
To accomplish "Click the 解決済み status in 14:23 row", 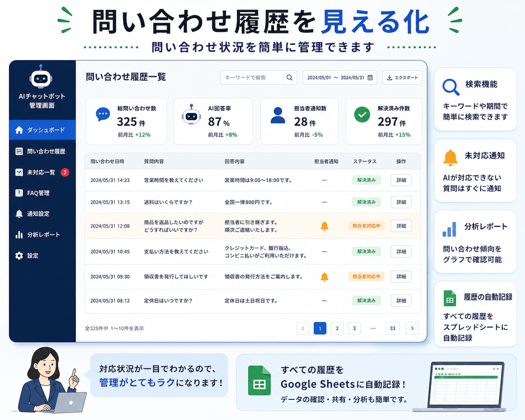I will tap(366, 180).
